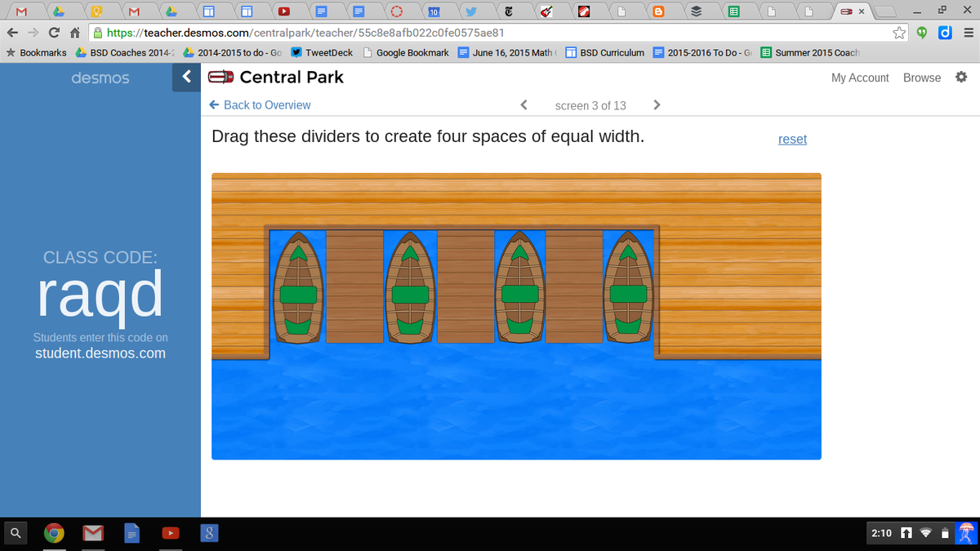Open the Google Bookmark bookmark

pyautogui.click(x=406, y=52)
